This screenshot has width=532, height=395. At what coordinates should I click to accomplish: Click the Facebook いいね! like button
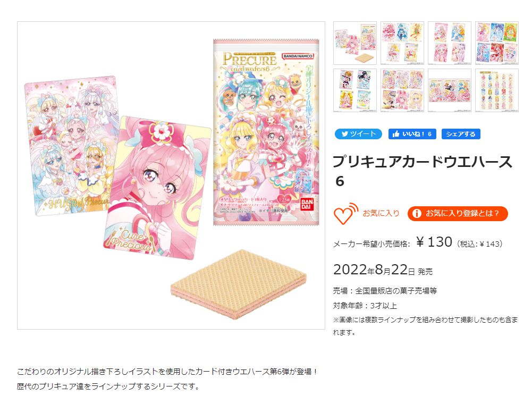412,134
